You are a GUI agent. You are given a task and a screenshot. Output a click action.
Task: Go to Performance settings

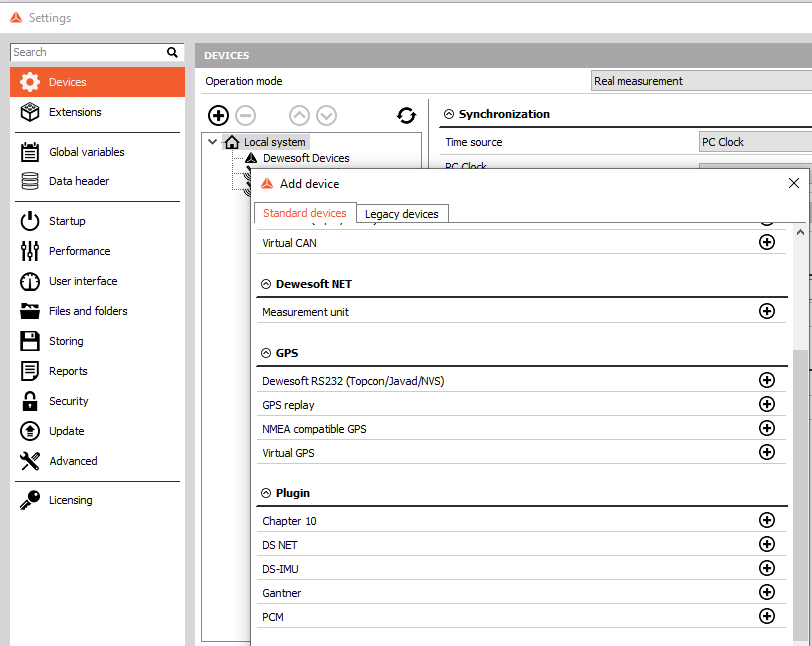[97, 251]
